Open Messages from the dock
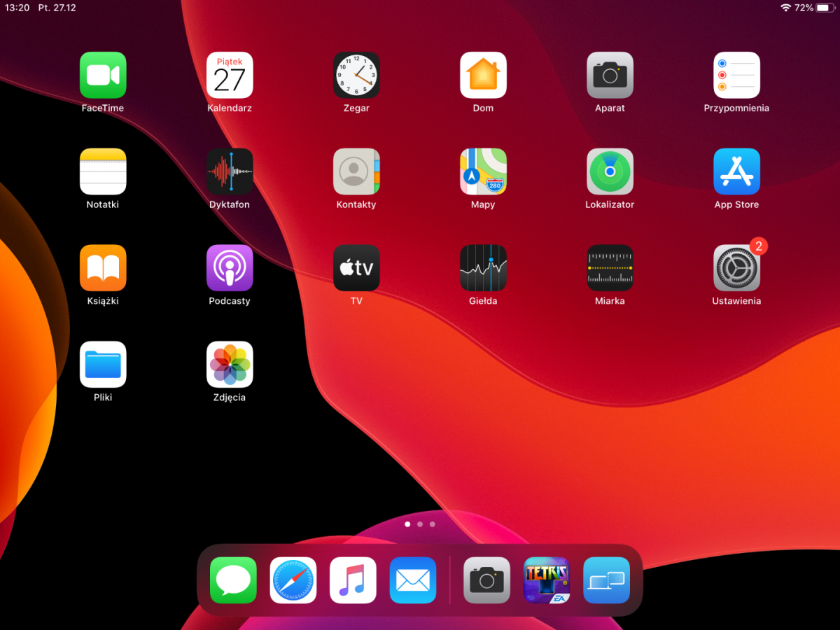The image size is (840, 630). coord(233,580)
